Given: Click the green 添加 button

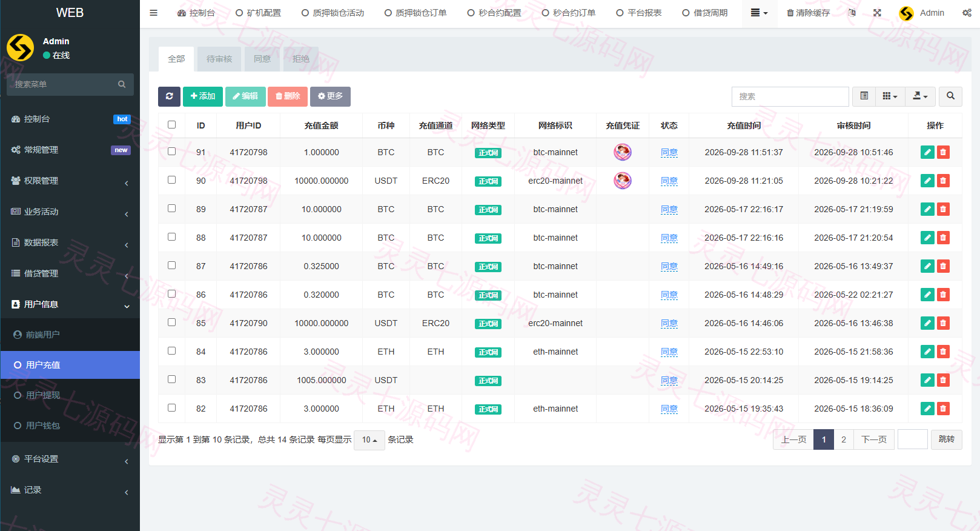Looking at the screenshot, I should click(x=203, y=96).
